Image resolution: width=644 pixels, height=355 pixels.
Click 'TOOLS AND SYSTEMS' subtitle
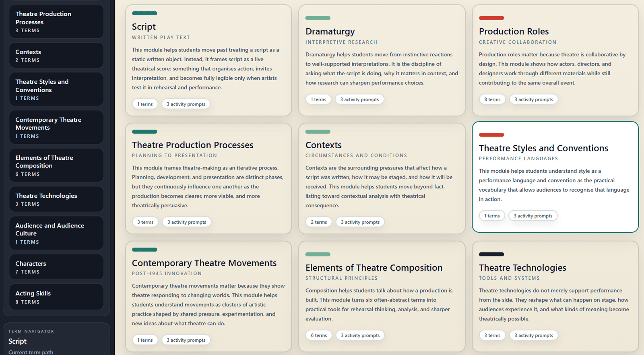[509, 278]
